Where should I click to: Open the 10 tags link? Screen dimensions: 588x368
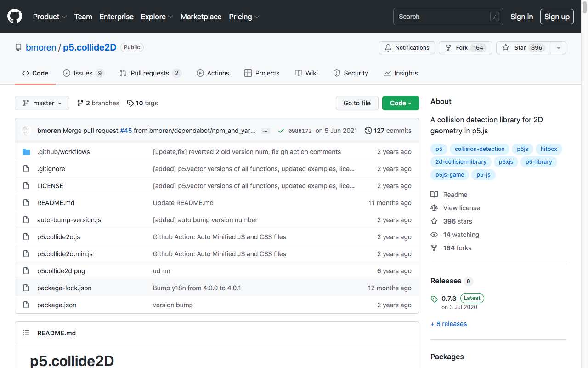click(x=142, y=103)
